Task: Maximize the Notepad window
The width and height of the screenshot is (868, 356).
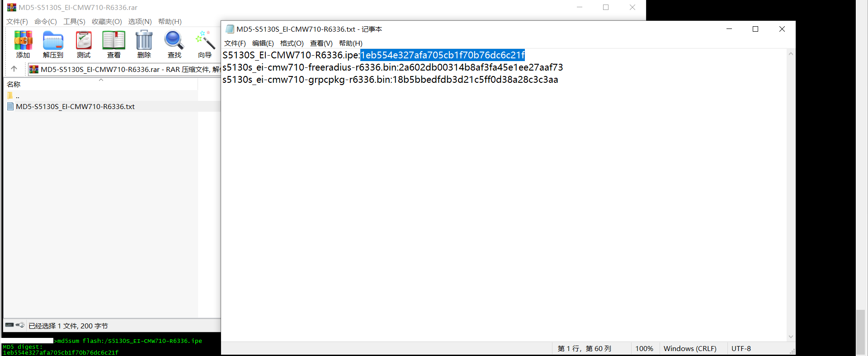Action: pos(755,29)
